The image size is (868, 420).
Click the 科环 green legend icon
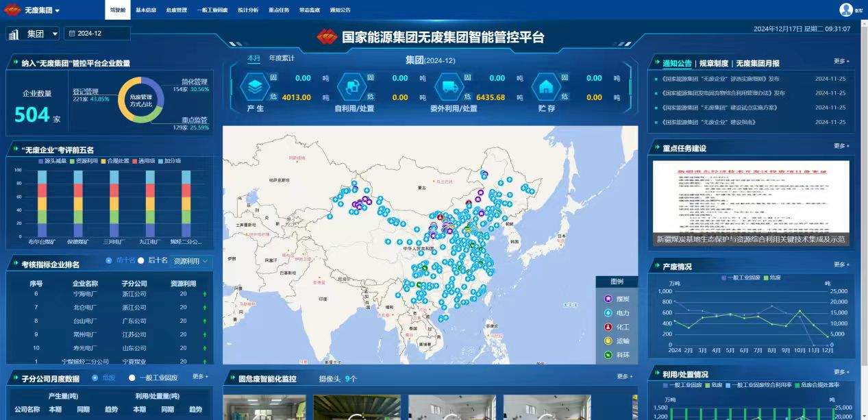[608, 355]
